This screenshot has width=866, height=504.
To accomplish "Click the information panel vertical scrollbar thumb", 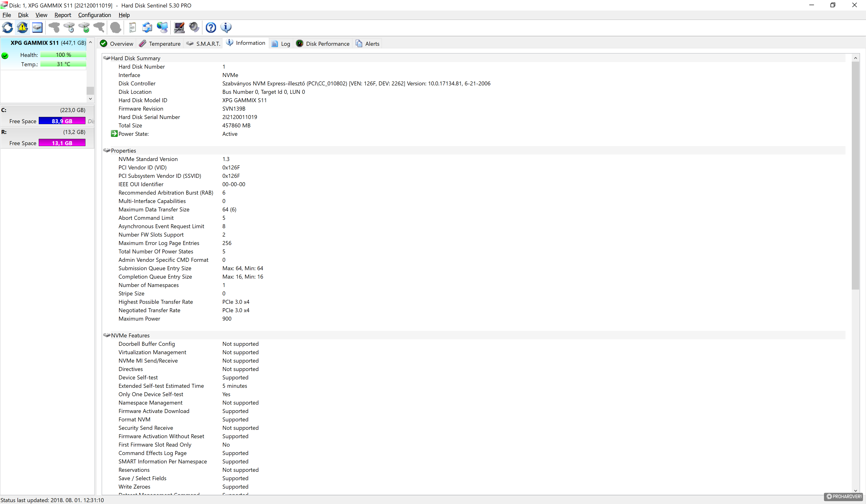I will 855,175.
